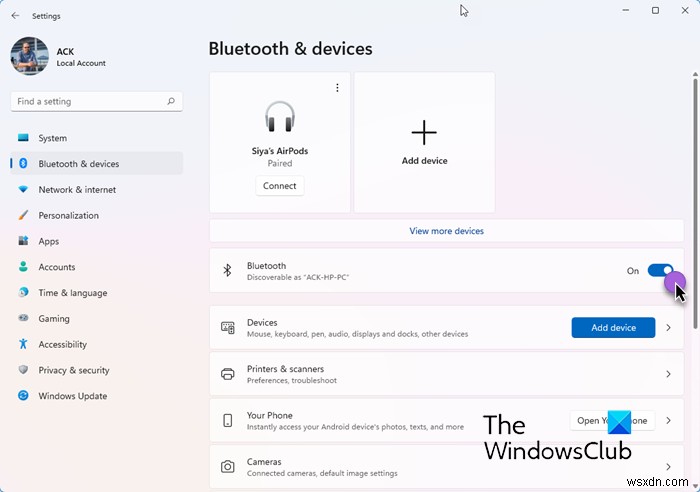Image resolution: width=700 pixels, height=492 pixels.
Task: Open the System settings category
Action: point(96,138)
